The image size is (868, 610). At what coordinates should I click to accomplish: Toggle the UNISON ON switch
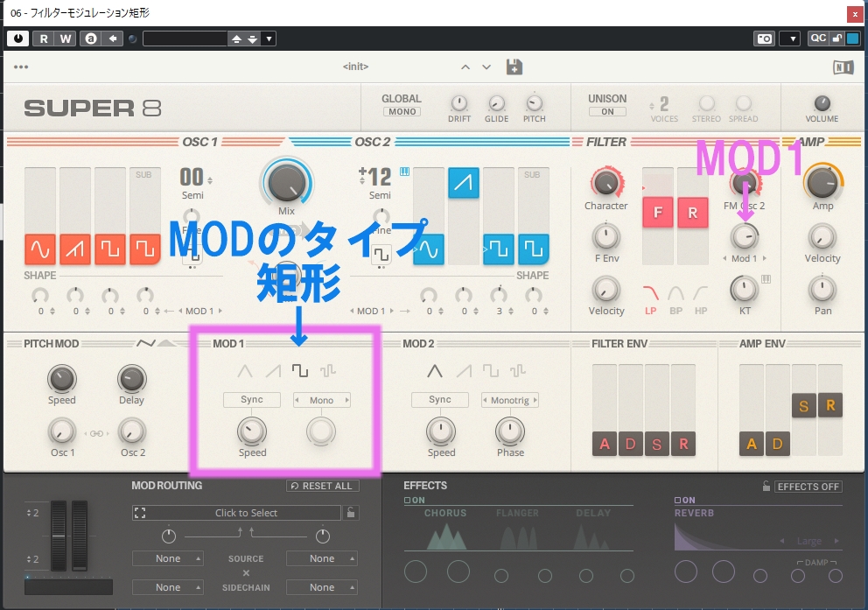607,112
